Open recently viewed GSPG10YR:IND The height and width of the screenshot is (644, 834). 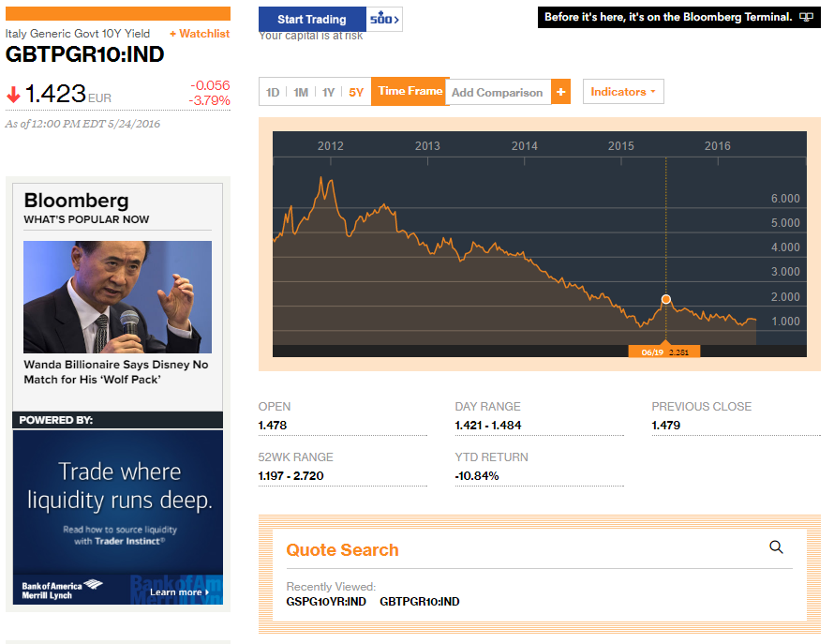coord(326,602)
